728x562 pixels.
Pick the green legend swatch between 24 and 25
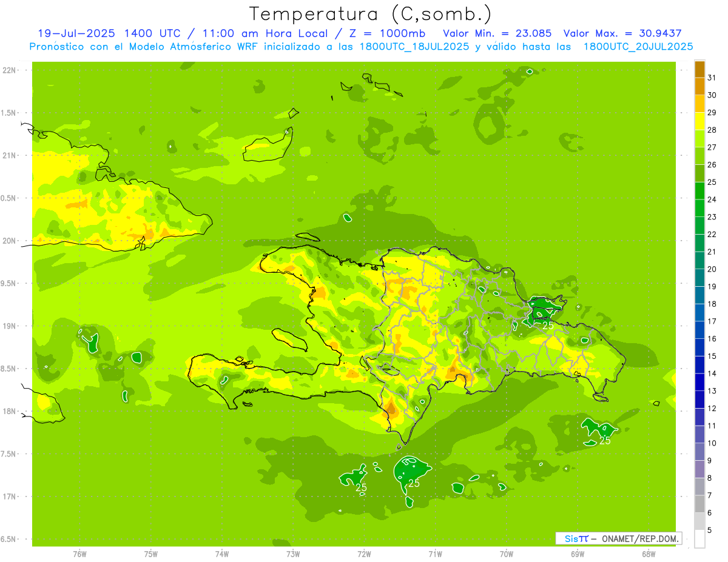coord(699,191)
